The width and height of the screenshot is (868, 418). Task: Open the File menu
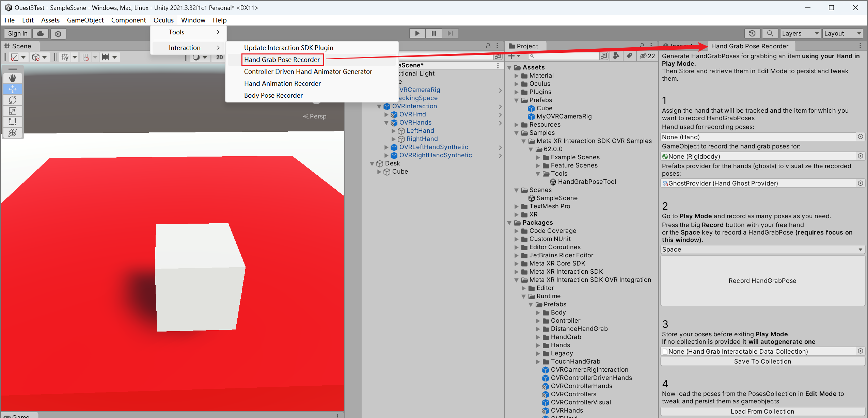(10, 20)
